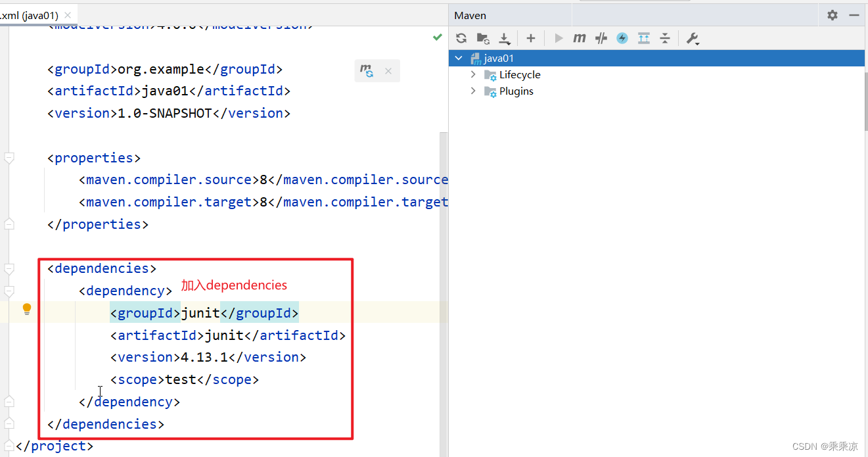The width and height of the screenshot is (868, 457).
Task: Run Maven build with play icon
Action: (x=558, y=38)
